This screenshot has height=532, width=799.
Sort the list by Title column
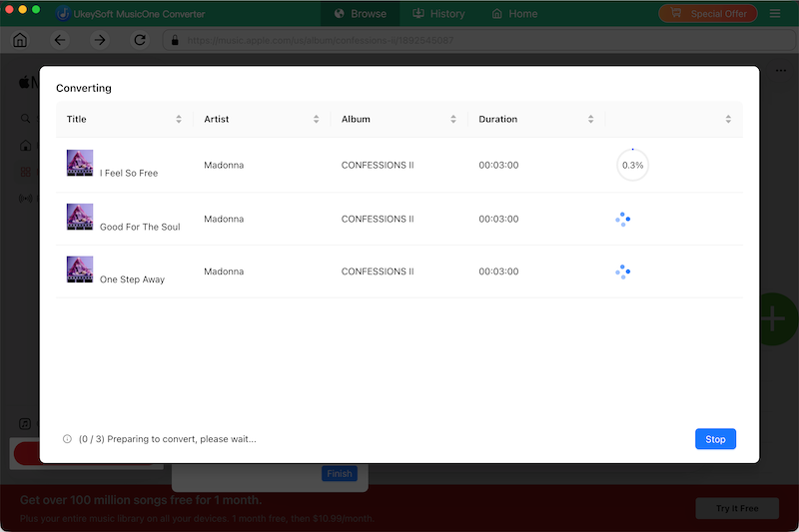[179, 119]
